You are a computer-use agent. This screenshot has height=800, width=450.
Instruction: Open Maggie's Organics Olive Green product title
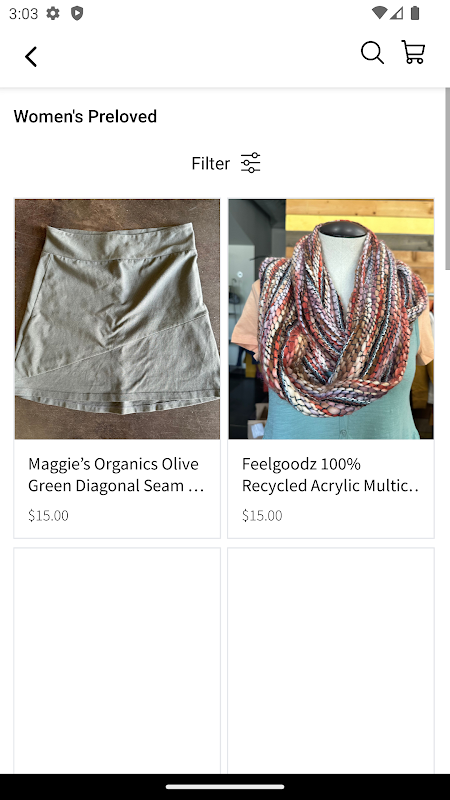[116, 474]
